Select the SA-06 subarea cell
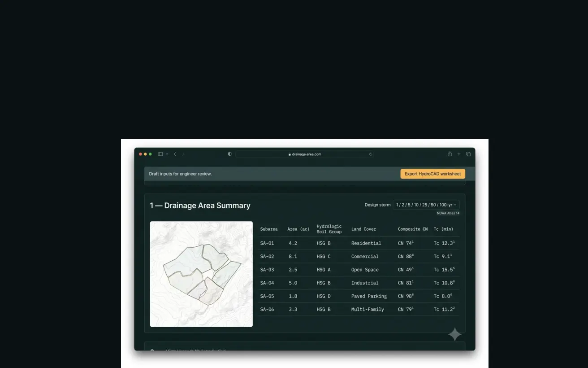Image resolution: width=588 pixels, height=368 pixels. pos(267,309)
